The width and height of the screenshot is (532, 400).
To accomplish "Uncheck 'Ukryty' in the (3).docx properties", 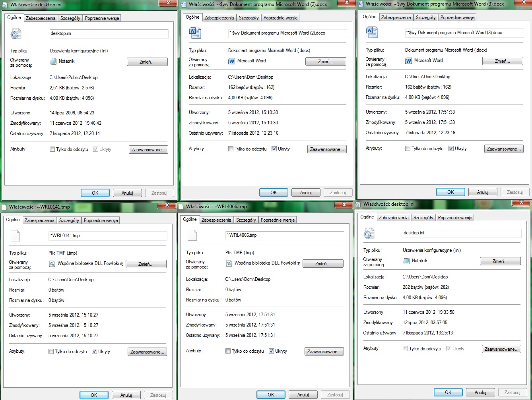I will tap(451, 149).
